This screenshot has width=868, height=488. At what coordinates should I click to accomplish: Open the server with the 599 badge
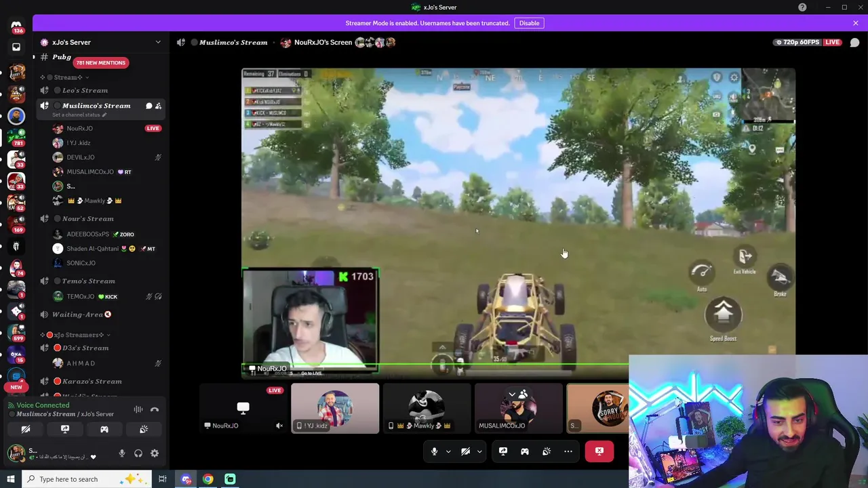[16, 332]
